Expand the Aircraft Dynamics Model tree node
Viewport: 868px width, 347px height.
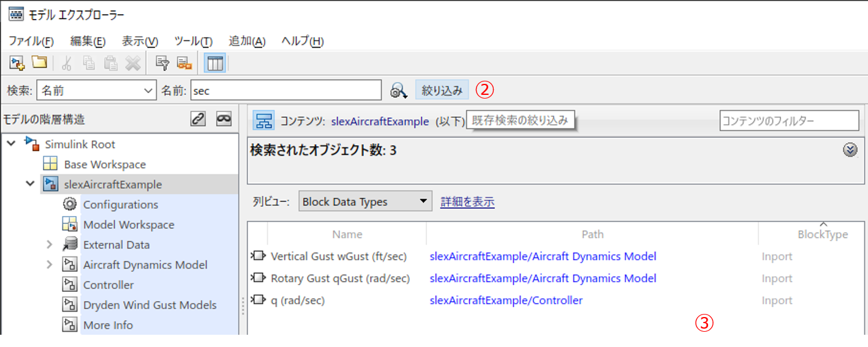click(50, 264)
